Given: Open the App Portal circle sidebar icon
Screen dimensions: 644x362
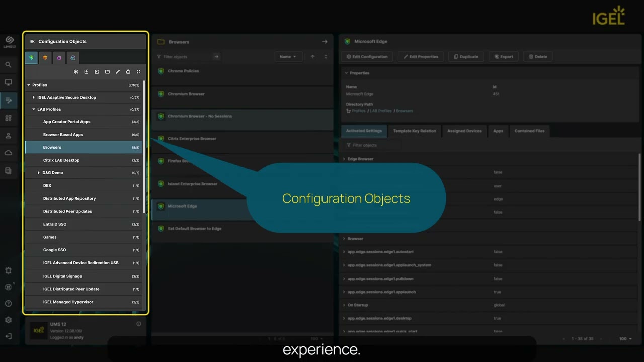Looking at the screenshot, I should click(8, 287).
